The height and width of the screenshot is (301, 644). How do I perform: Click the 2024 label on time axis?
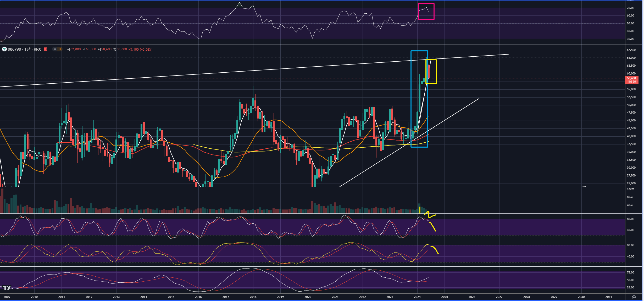pyautogui.click(x=417, y=297)
